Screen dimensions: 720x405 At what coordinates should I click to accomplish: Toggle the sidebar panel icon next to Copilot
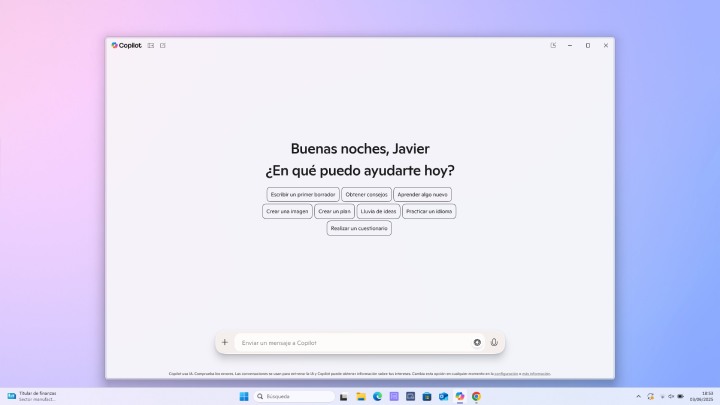(151, 45)
